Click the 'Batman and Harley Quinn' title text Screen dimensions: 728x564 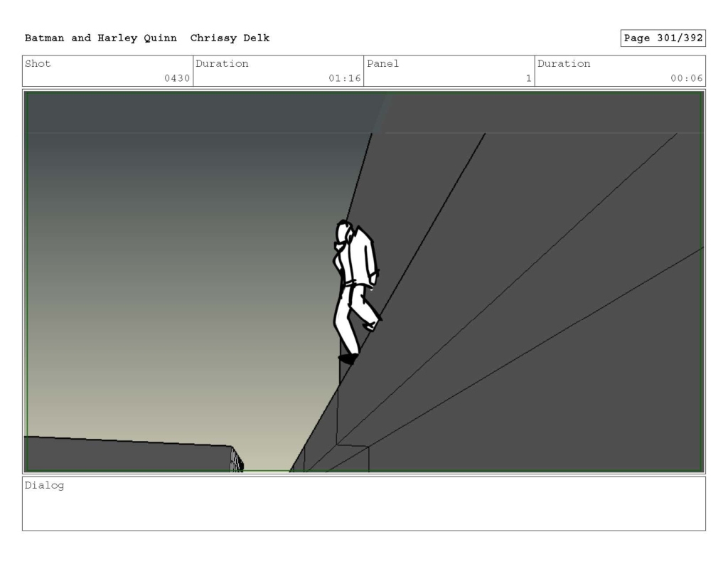tap(100, 38)
